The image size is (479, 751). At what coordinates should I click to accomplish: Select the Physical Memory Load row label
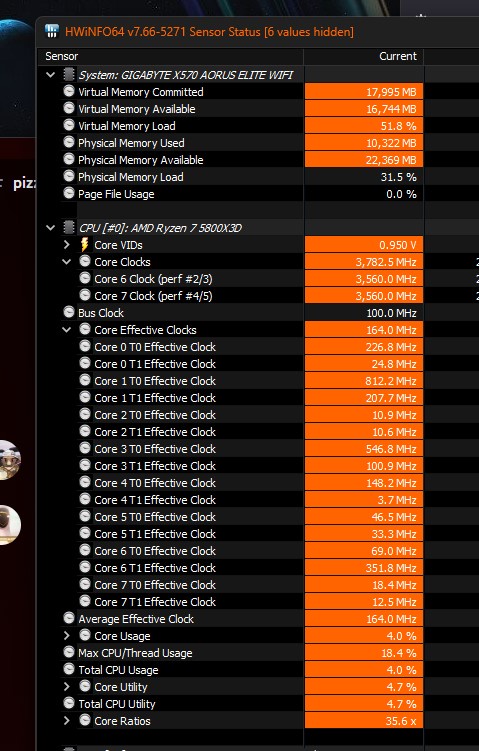(131, 177)
